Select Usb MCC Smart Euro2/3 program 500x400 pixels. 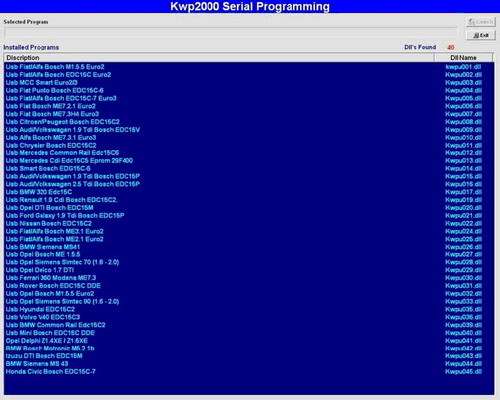[249, 82]
